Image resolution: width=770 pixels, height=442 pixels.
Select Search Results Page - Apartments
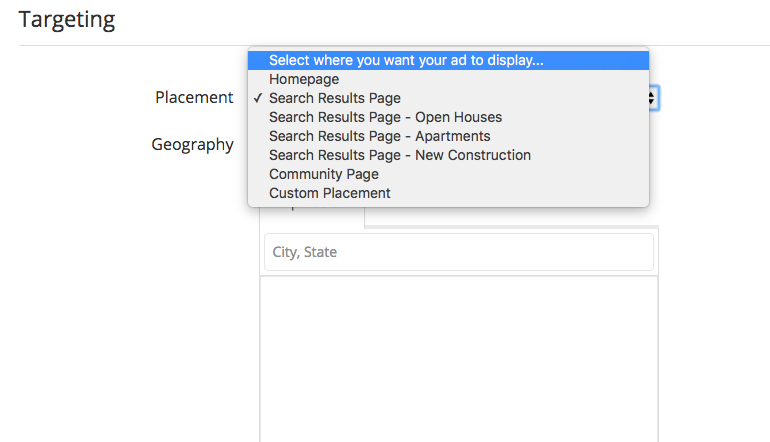coord(448,136)
